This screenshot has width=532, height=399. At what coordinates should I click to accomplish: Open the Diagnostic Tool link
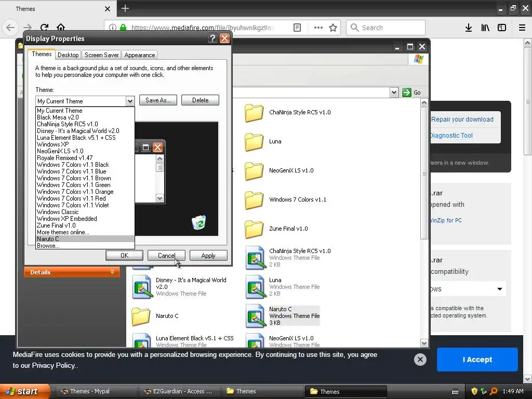coord(451,136)
